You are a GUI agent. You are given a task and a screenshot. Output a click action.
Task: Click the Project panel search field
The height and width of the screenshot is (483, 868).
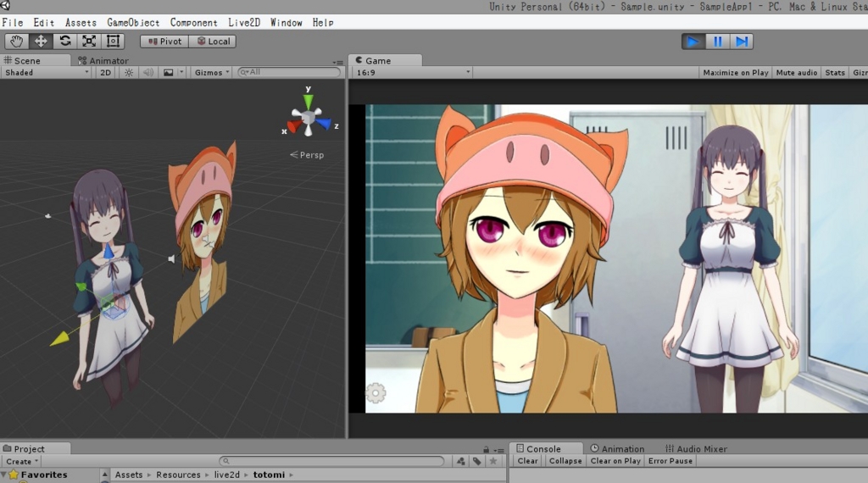pos(331,461)
